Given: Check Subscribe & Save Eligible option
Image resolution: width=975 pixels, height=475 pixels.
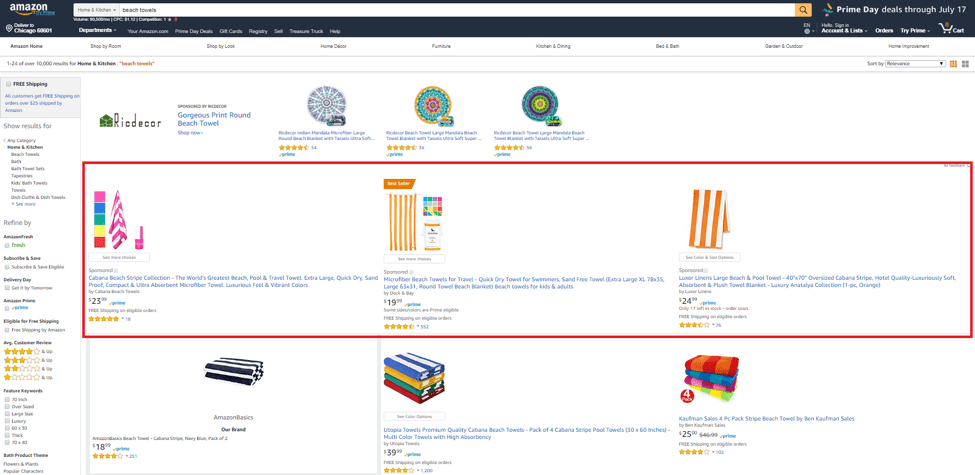Looking at the screenshot, I should click(7, 267).
